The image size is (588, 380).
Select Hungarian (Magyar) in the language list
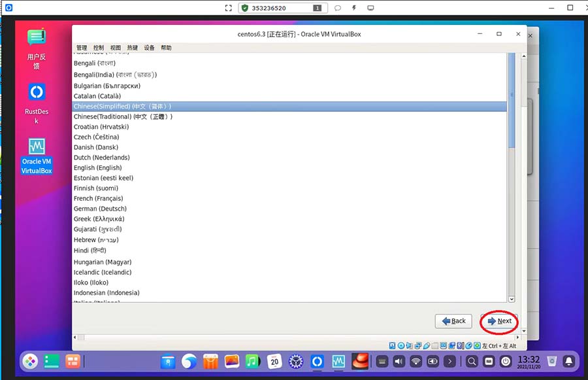click(x=289, y=262)
